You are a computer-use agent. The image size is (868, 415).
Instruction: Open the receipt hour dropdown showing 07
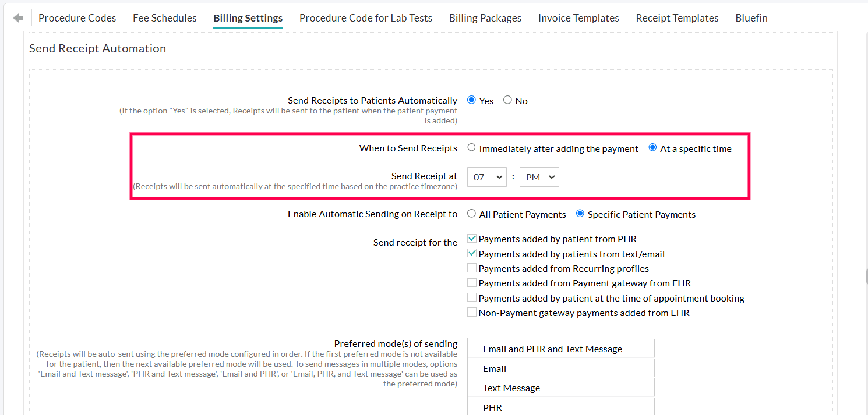click(x=486, y=176)
